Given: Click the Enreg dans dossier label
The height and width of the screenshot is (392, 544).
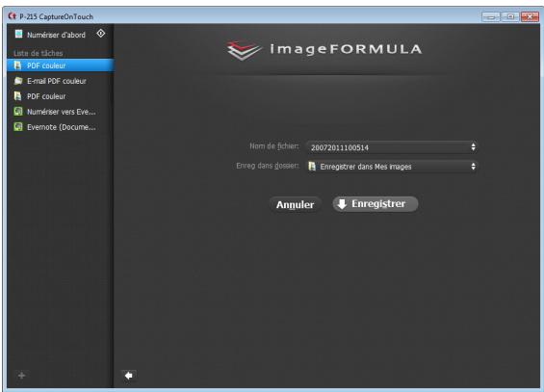Looking at the screenshot, I should click(268, 166).
